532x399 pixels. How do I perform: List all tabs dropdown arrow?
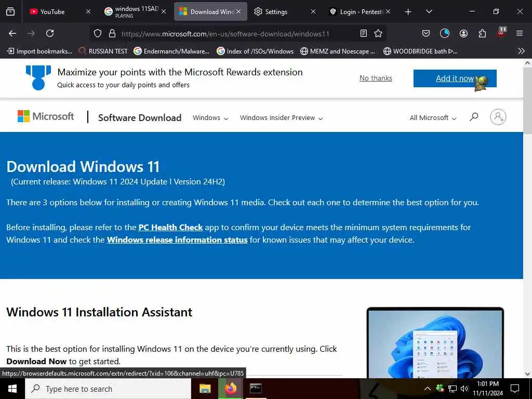coord(429,11)
